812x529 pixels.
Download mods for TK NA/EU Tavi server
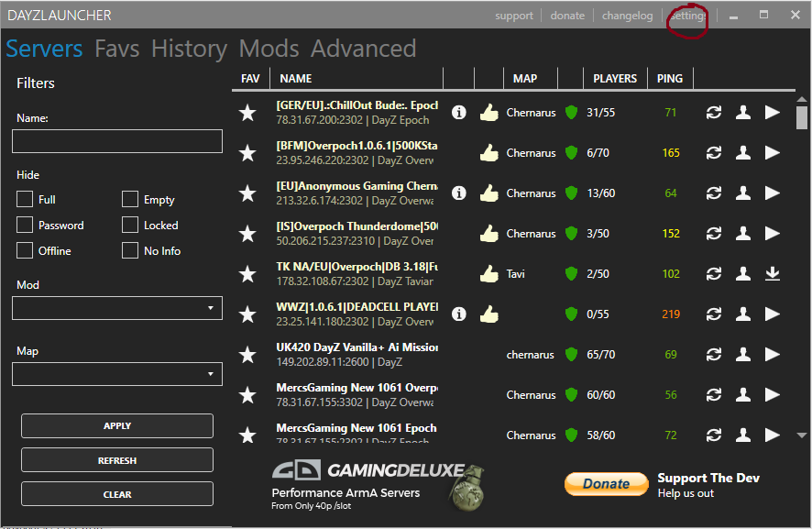pos(773,274)
